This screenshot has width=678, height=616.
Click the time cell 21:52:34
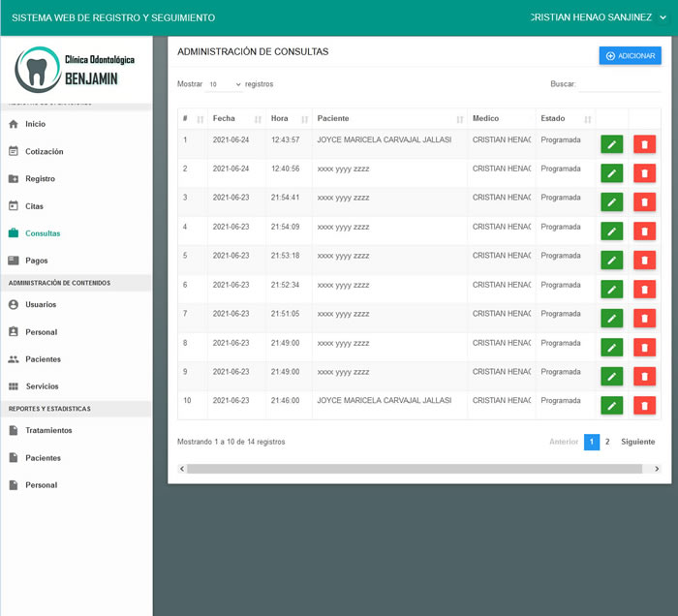(x=285, y=285)
